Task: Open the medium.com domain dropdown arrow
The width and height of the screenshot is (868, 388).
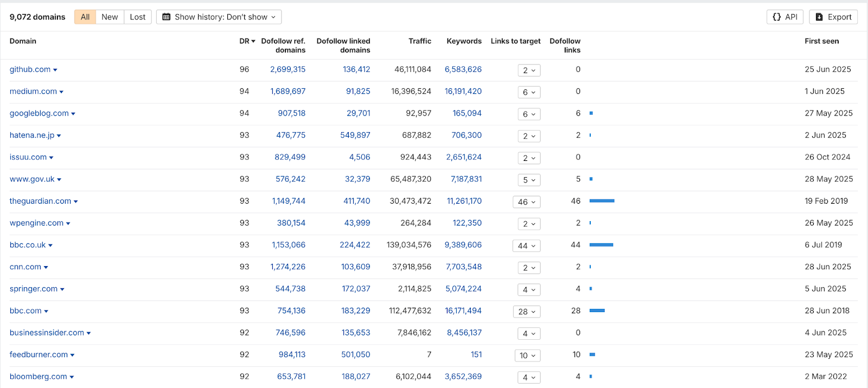Action: coord(61,92)
